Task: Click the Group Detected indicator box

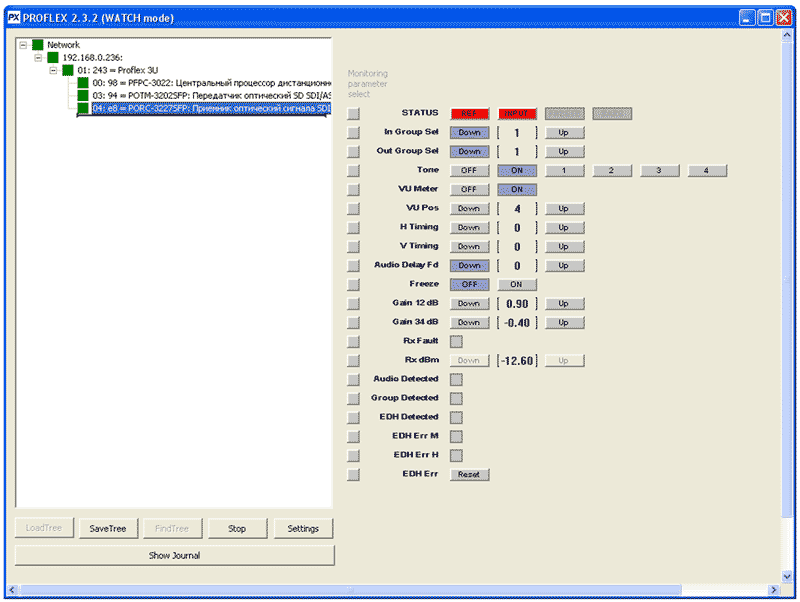Action: pos(456,398)
